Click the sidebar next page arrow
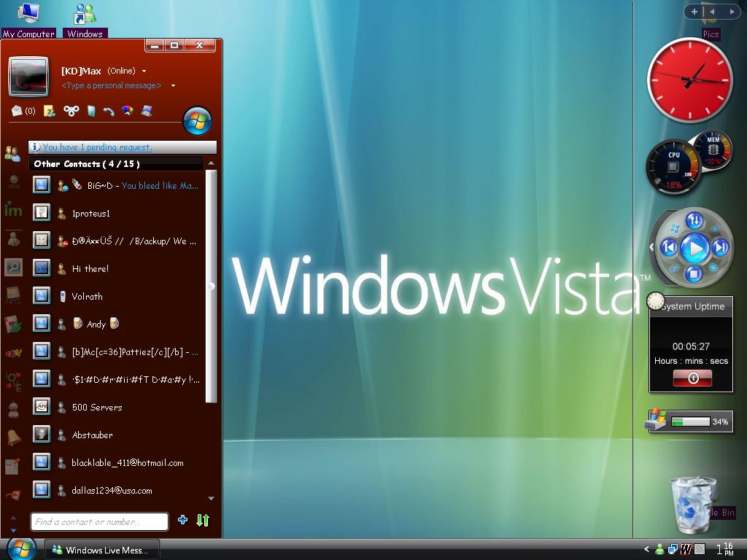This screenshot has height=560, width=747. point(732,12)
